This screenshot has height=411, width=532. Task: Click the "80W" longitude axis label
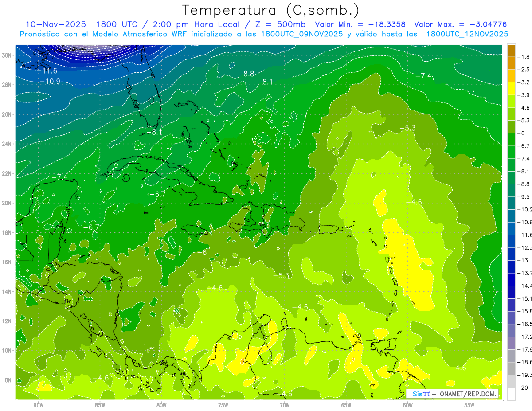161,405
